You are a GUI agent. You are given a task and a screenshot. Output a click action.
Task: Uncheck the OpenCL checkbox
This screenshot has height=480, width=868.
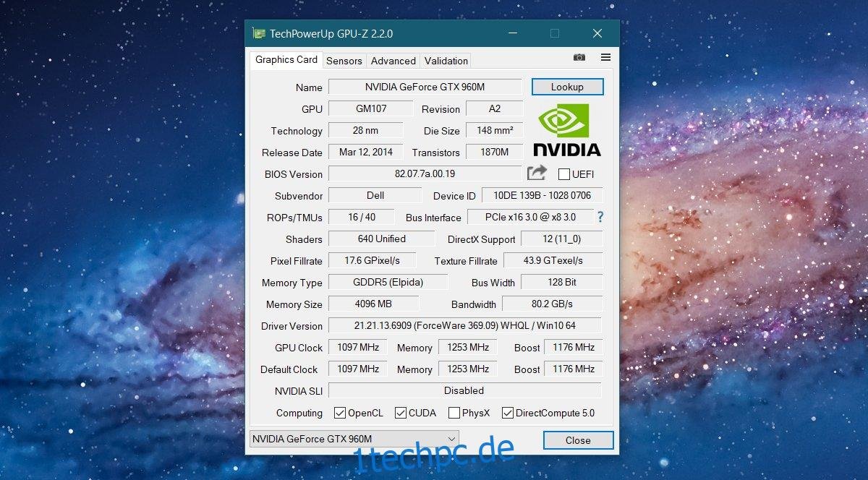(x=340, y=413)
